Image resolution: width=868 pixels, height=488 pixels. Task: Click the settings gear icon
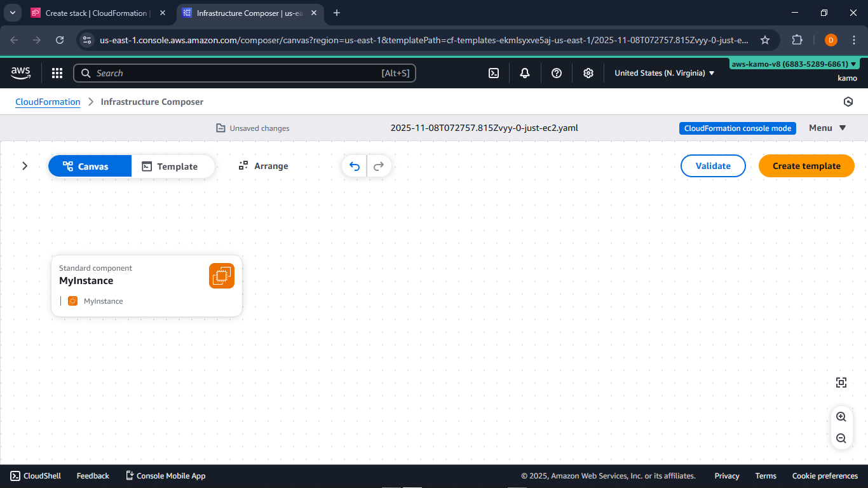click(588, 73)
